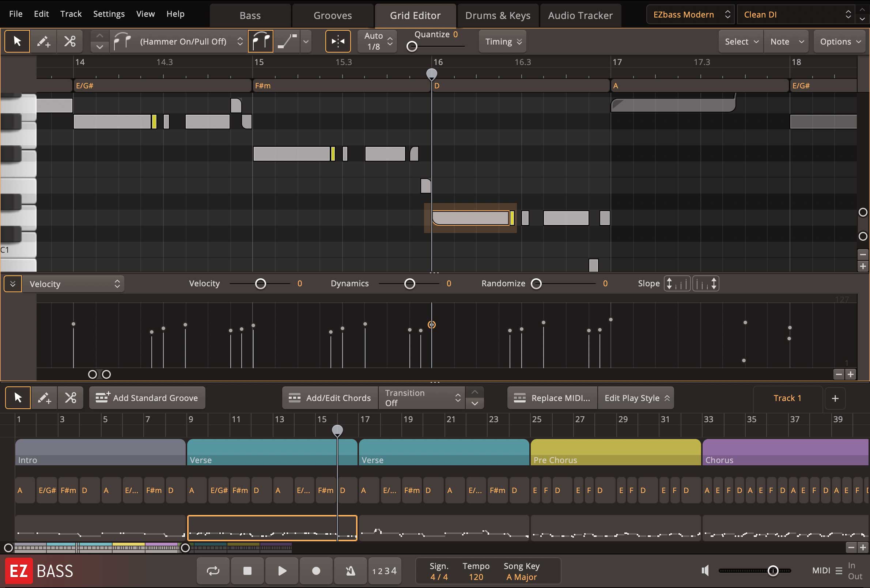870x588 pixels.
Task: Open the Settings menu
Action: (x=109, y=14)
